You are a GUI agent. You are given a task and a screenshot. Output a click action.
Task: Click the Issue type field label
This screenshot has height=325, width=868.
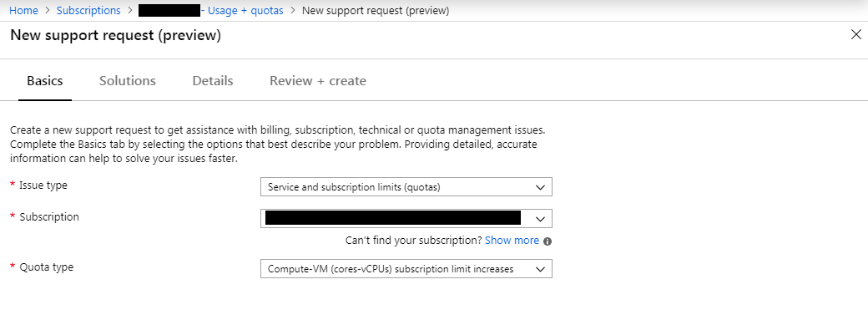pos(43,185)
